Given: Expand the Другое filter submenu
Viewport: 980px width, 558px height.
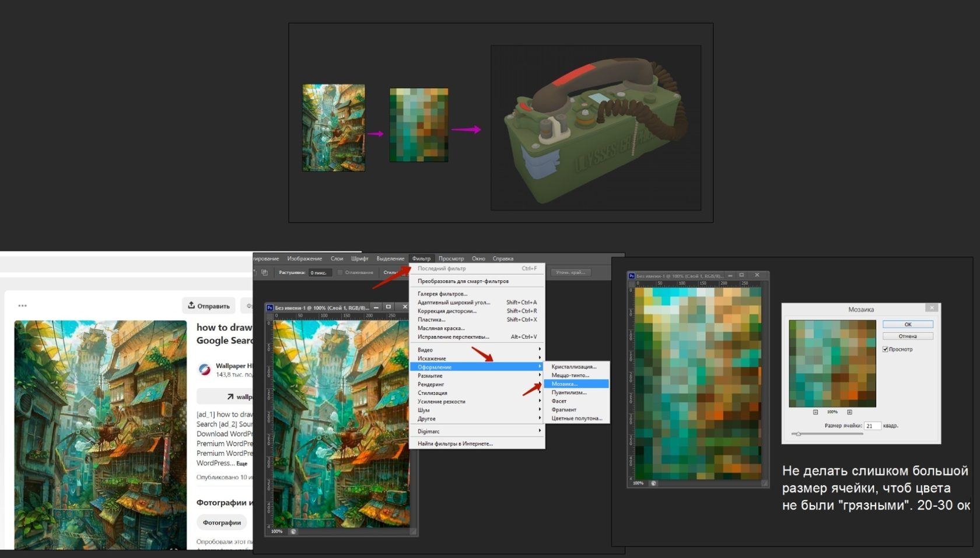Looking at the screenshot, I should click(477, 418).
